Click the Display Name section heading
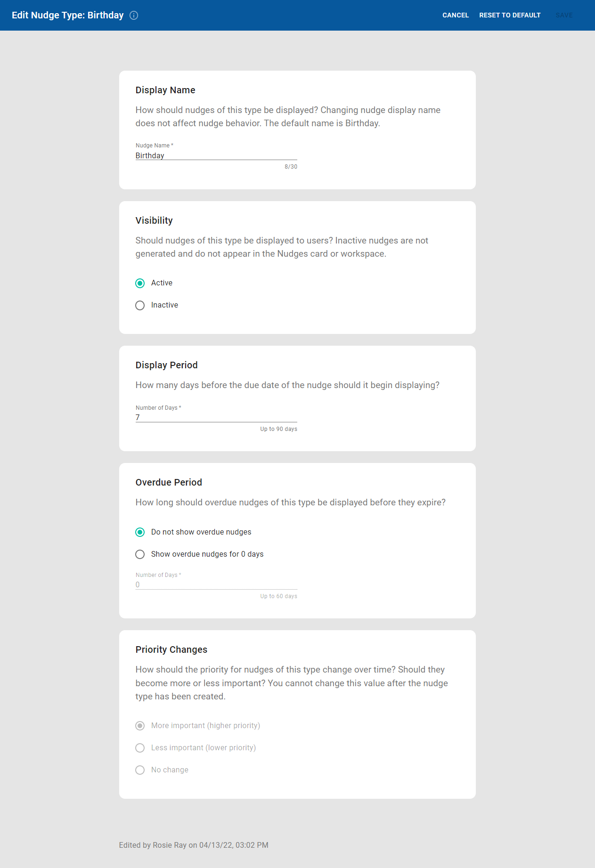Viewport: 595px width, 868px height. coord(165,90)
